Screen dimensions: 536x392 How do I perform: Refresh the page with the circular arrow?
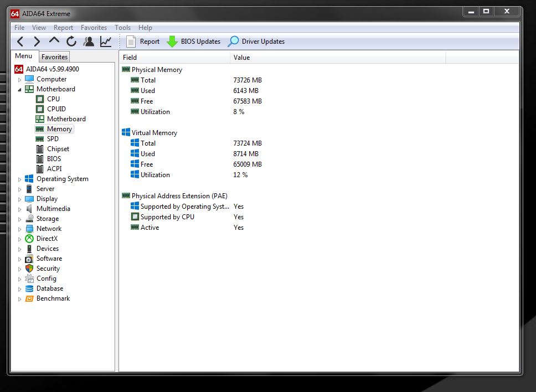point(71,42)
